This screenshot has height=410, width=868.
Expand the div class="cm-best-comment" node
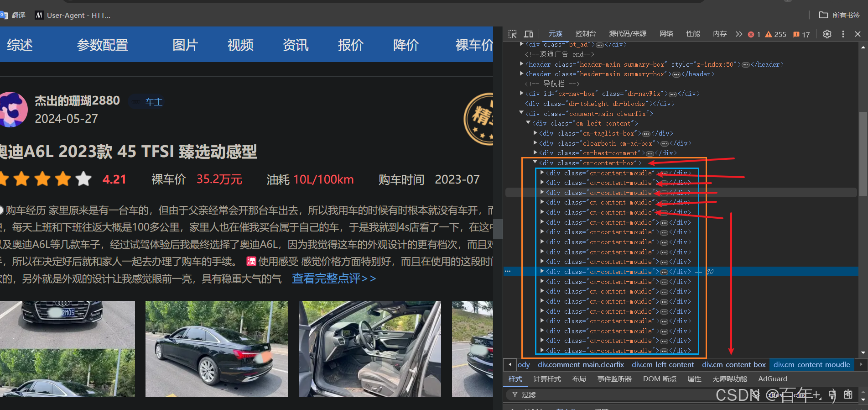point(535,153)
